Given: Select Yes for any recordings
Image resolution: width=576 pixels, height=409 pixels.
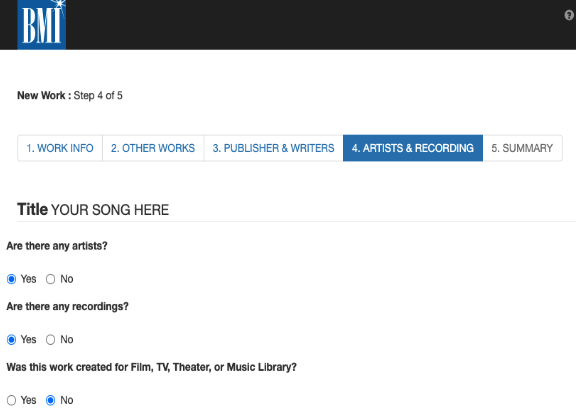Looking at the screenshot, I should (11, 340).
